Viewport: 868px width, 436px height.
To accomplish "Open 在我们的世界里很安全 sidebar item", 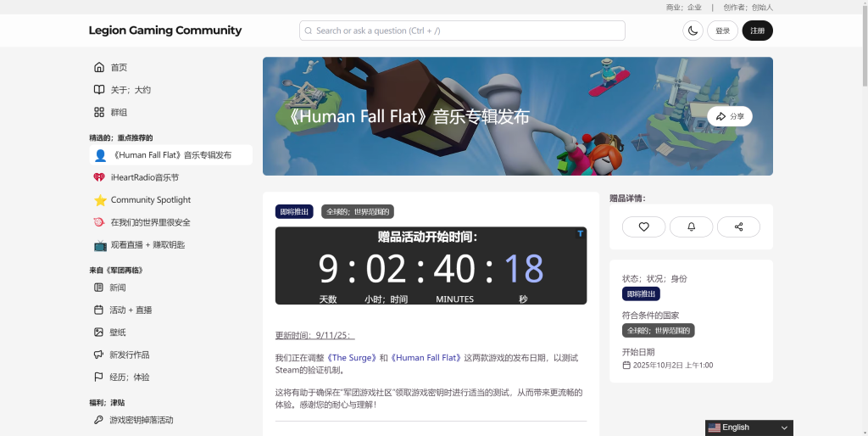I will tap(151, 222).
